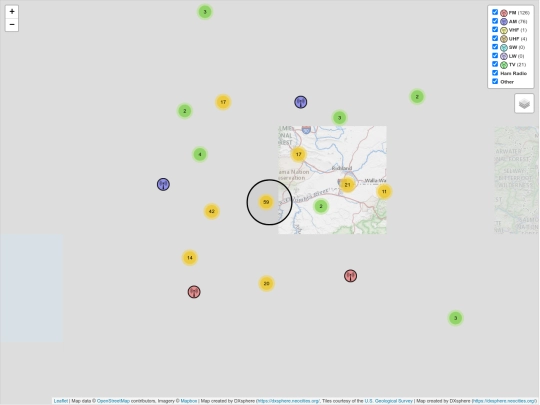
Task: Expand the green 2 cluster beside yellow 17
Action: (185, 111)
